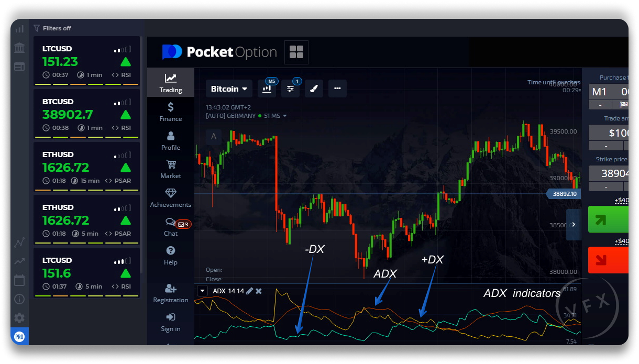This screenshot has height=364, width=639.
Task: Open the grid layout icon beside the Pocket Option logo
Action: click(x=296, y=52)
